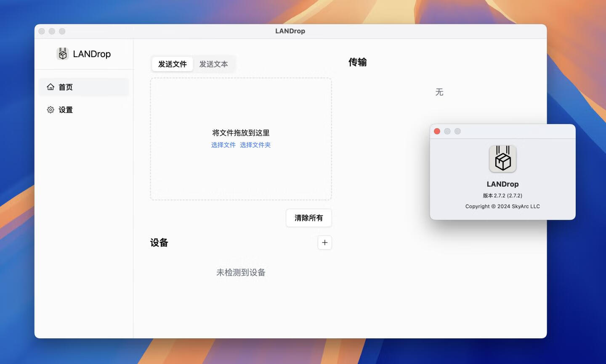Click the home icon beside 首页
Screen dimensions: 606x364
(50, 87)
